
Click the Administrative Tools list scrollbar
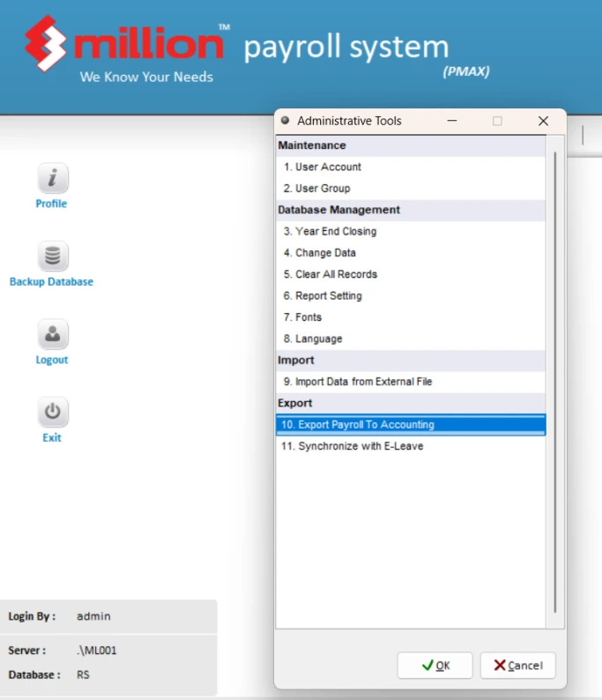(x=554, y=379)
